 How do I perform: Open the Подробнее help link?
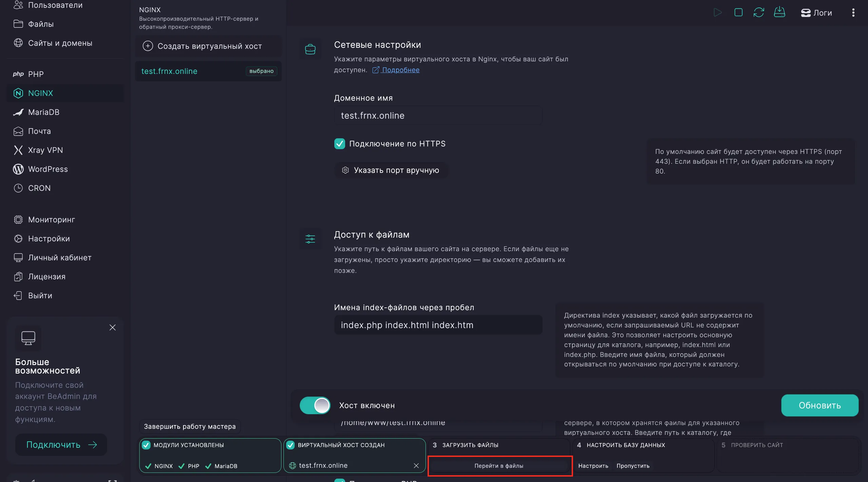click(400, 70)
